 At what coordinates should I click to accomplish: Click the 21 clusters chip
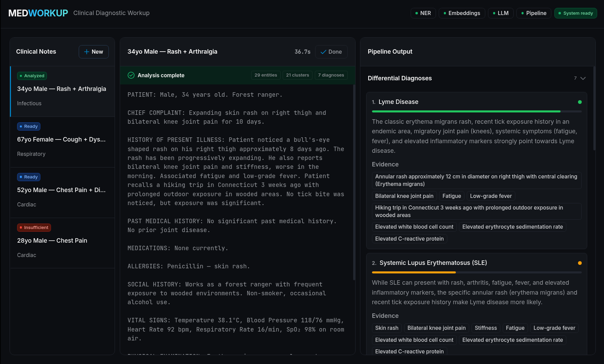point(297,75)
